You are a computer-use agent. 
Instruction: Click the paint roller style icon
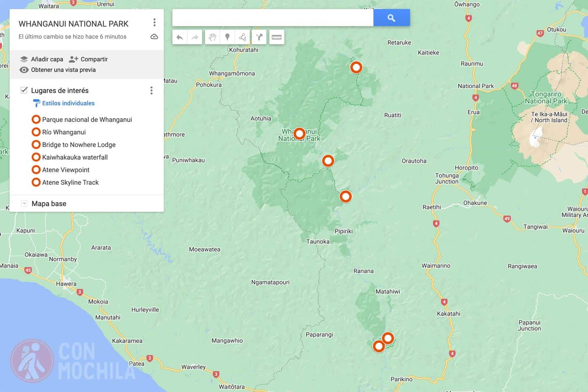[37, 103]
